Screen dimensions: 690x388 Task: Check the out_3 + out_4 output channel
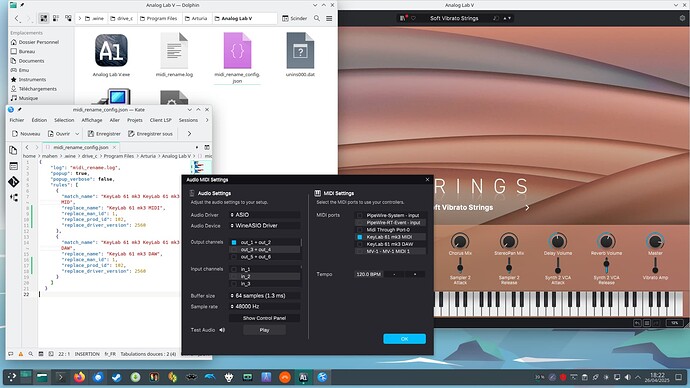pos(234,249)
